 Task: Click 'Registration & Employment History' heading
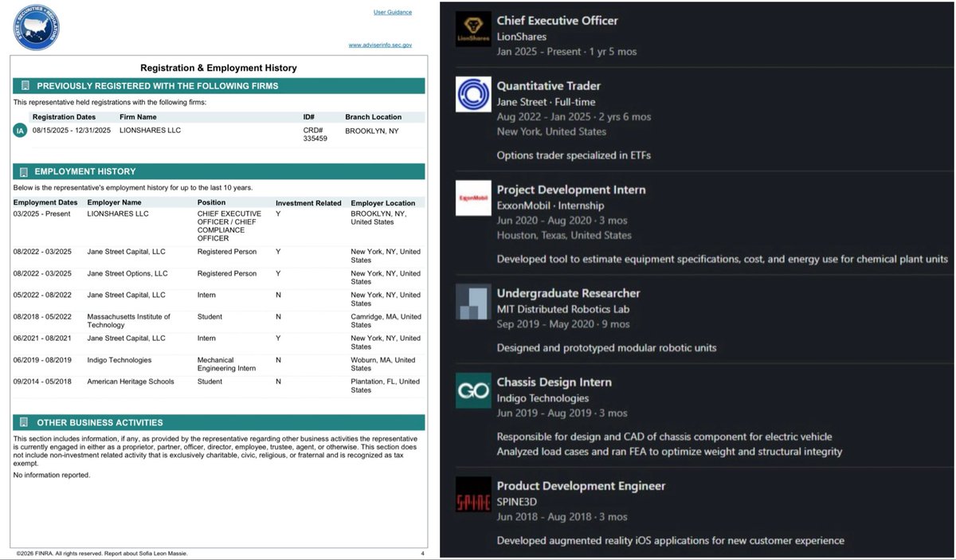(x=218, y=69)
